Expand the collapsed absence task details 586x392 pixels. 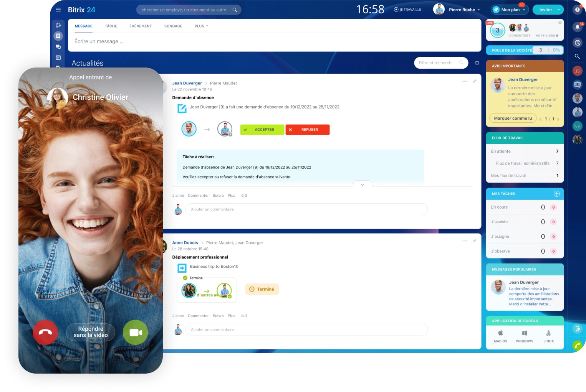(362, 184)
